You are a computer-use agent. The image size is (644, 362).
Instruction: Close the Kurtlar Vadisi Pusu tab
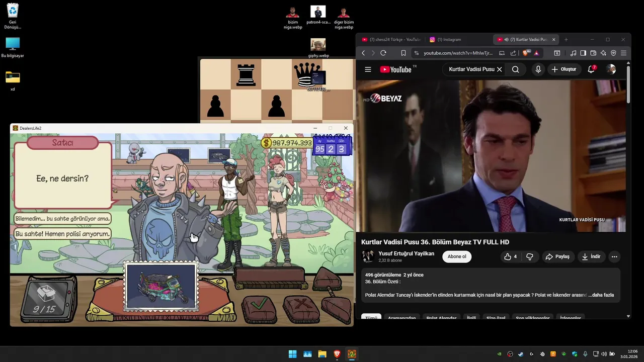554,39
